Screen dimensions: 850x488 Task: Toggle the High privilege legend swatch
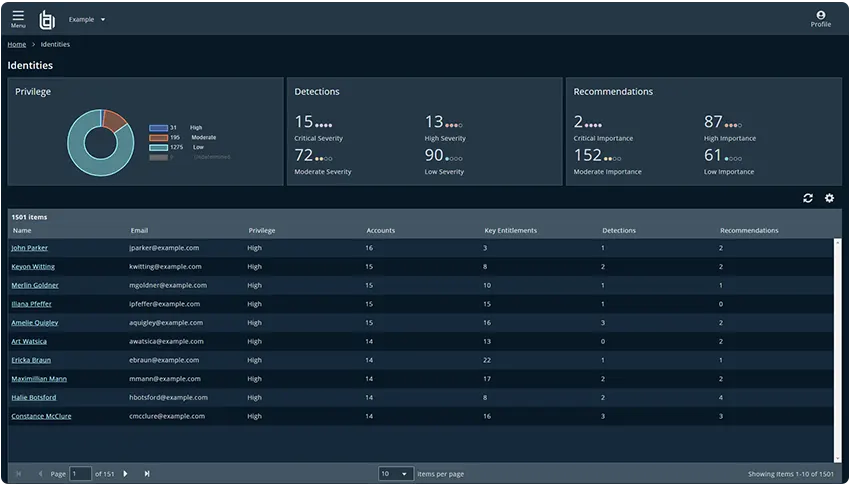[x=158, y=128]
